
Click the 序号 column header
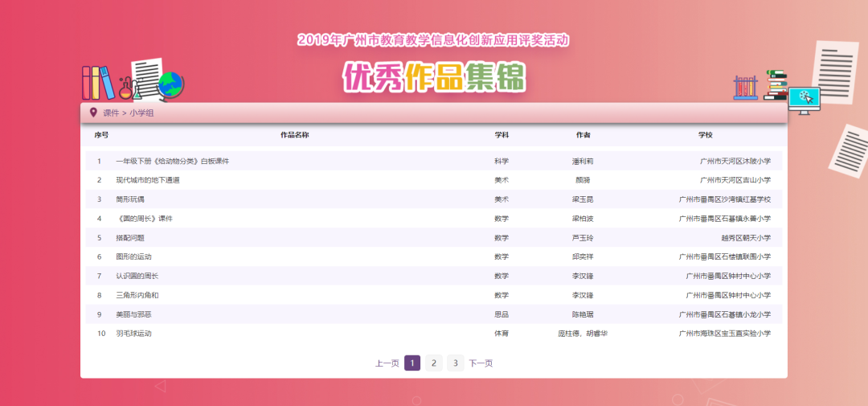point(101,134)
